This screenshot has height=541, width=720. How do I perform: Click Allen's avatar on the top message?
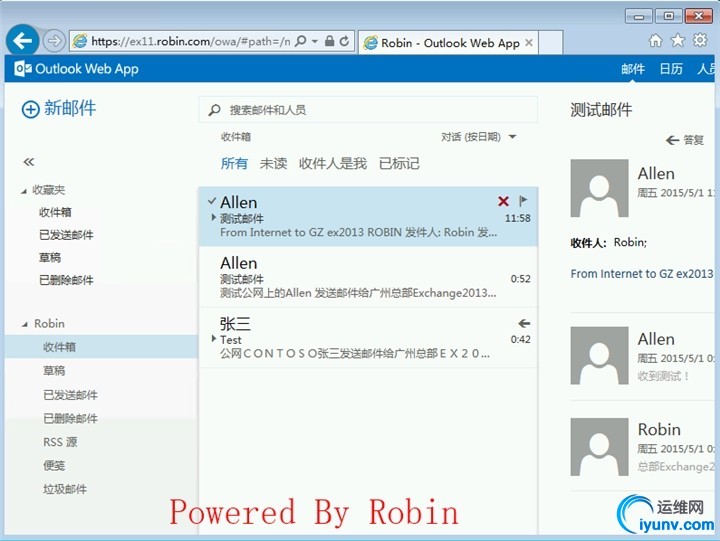coord(599,188)
